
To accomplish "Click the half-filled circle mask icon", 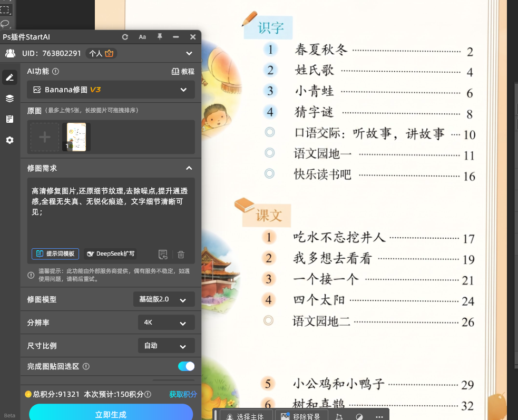I will pos(359,416).
